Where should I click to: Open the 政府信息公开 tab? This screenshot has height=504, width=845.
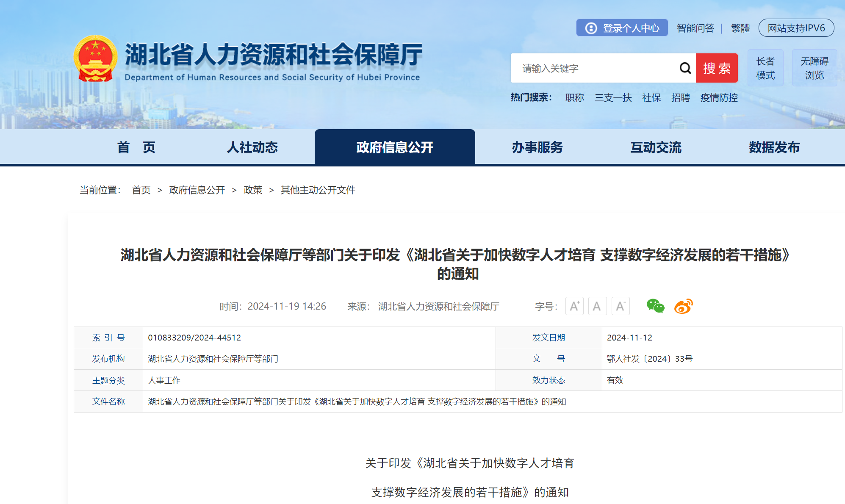395,147
